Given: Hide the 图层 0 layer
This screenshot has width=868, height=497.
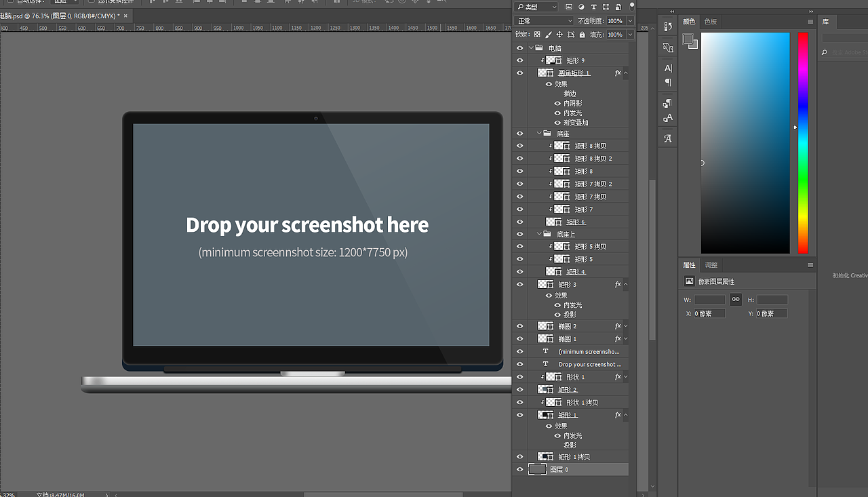Looking at the screenshot, I should tap(520, 469).
